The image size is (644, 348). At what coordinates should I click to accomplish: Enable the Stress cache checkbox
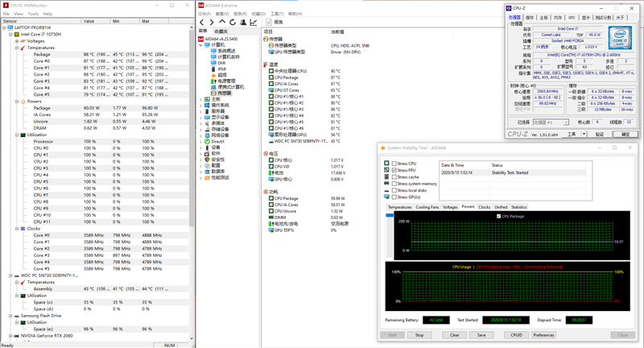[x=394, y=177]
